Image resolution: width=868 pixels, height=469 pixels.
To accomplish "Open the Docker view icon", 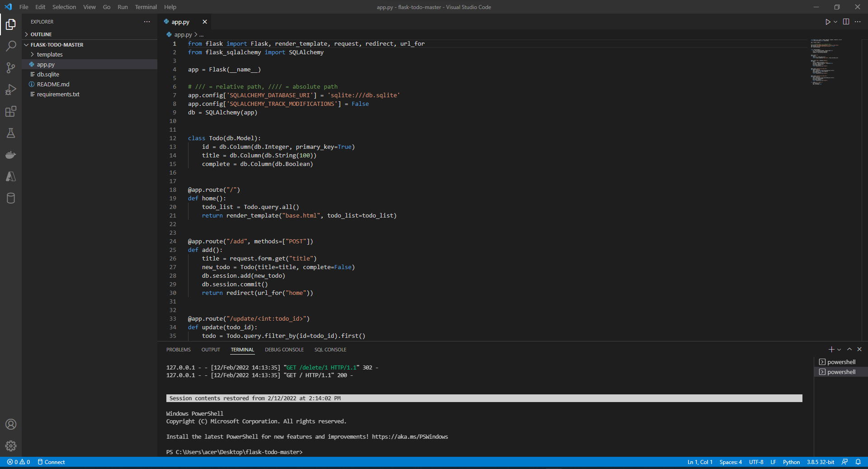I will pos(11,155).
